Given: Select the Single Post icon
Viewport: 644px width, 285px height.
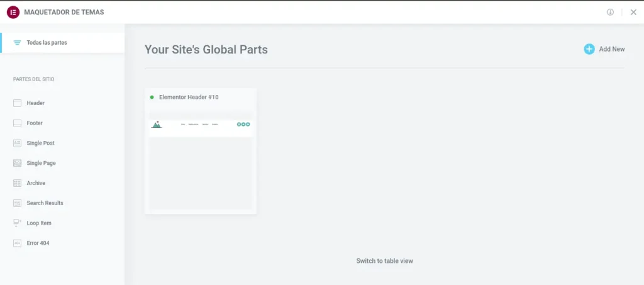Looking at the screenshot, I should pyautogui.click(x=18, y=143).
